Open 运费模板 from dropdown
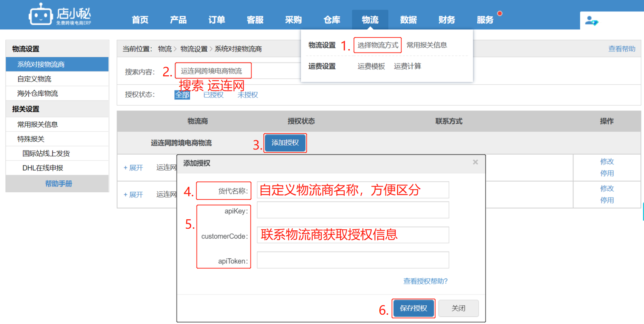 pos(371,66)
